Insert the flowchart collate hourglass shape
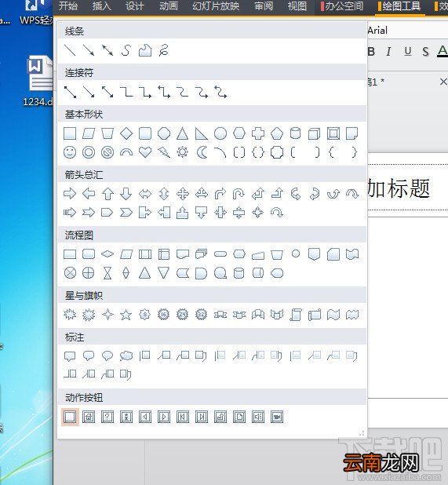 click(x=107, y=273)
